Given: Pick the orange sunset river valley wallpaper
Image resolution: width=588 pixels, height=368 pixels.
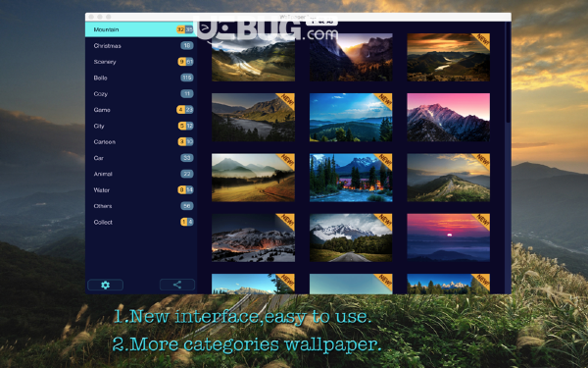Looking at the screenshot, I should pyautogui.click(x=449, y=57).
